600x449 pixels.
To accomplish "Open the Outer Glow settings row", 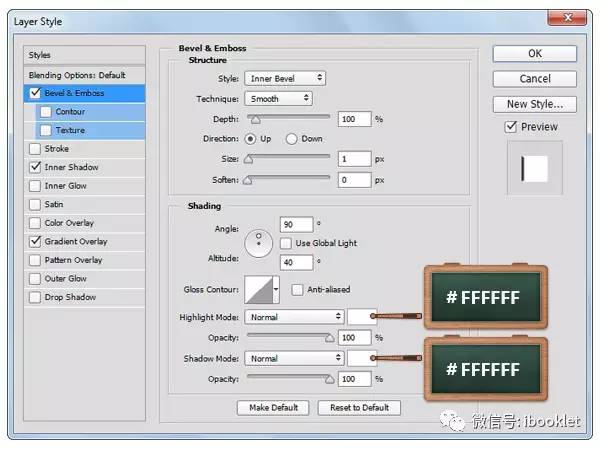I will [x=85, y=279].
